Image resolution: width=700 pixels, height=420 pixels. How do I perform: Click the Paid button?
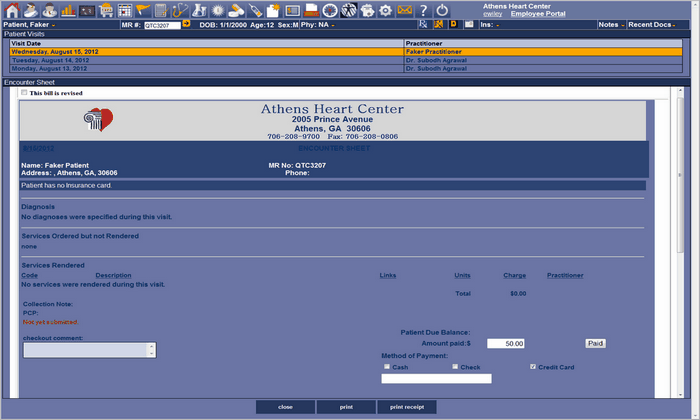coord(596,343)
